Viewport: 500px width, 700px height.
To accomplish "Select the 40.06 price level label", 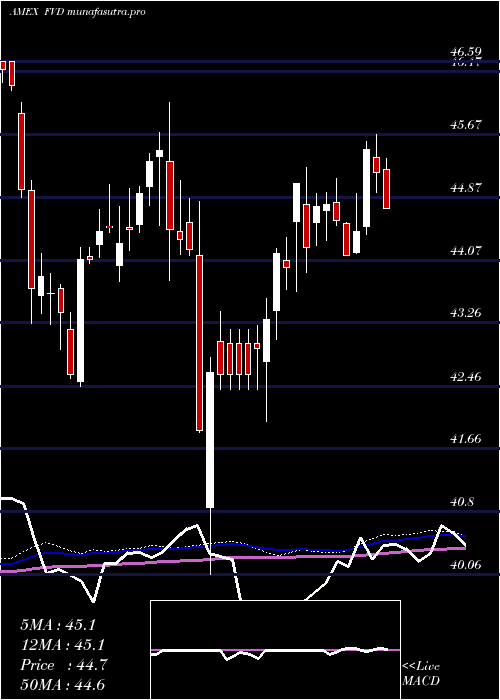I will [465, 565].
